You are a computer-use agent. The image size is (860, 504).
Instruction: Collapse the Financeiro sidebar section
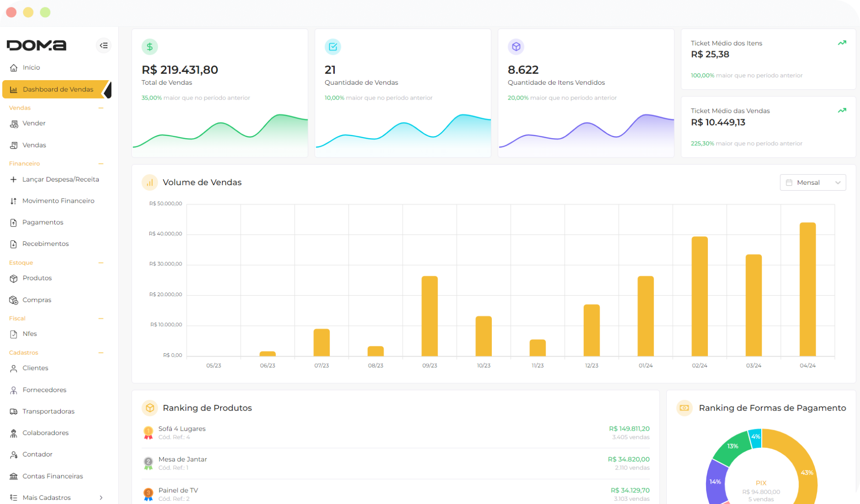click(101, 163)
